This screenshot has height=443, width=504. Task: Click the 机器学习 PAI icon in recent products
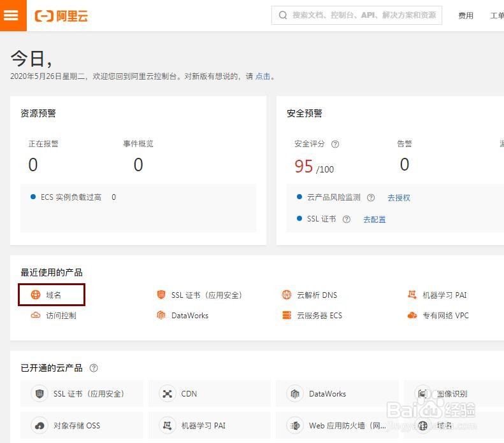point(412,294)
